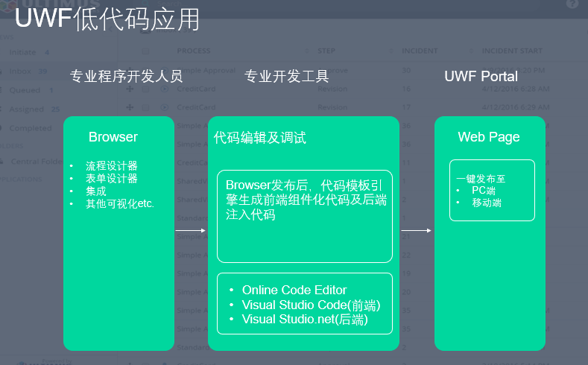Sort by the PROCESS column arrow

tap(307, 51)
